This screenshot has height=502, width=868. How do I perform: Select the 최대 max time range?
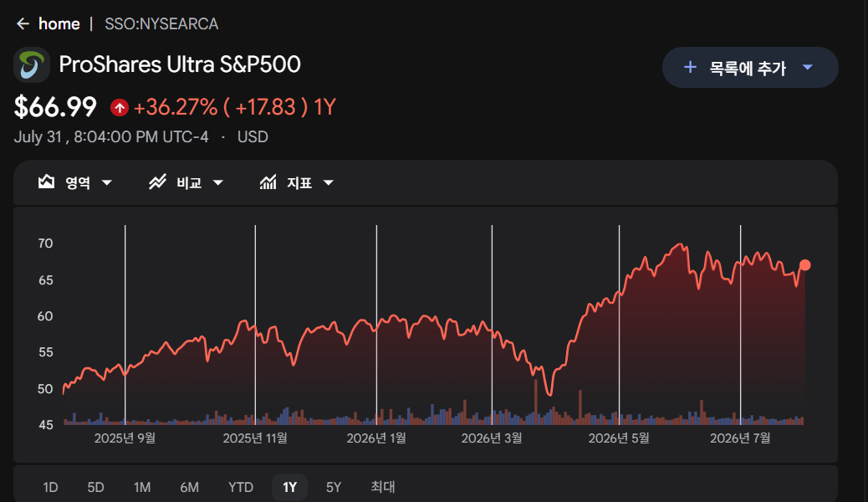(382, 487)
